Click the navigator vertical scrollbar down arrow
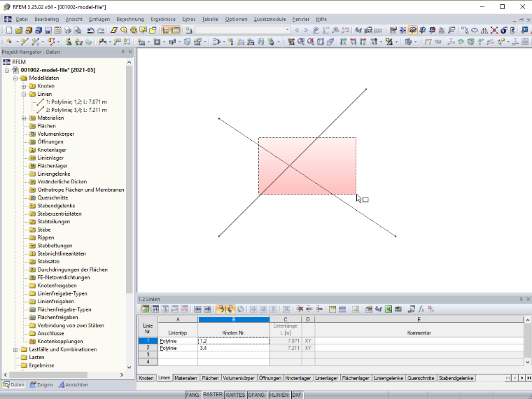The height and width of the screenshot is (399, 532). pos(129,367)
